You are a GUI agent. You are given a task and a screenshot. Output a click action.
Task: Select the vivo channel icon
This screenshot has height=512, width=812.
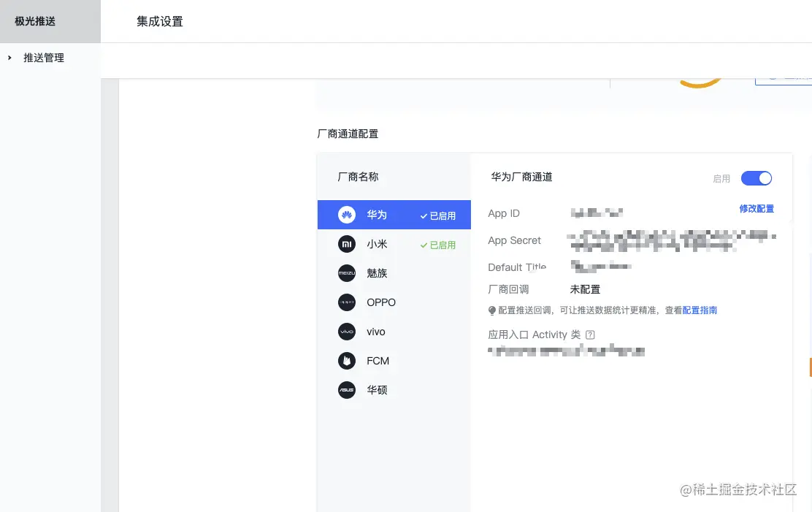click(347, 332)
